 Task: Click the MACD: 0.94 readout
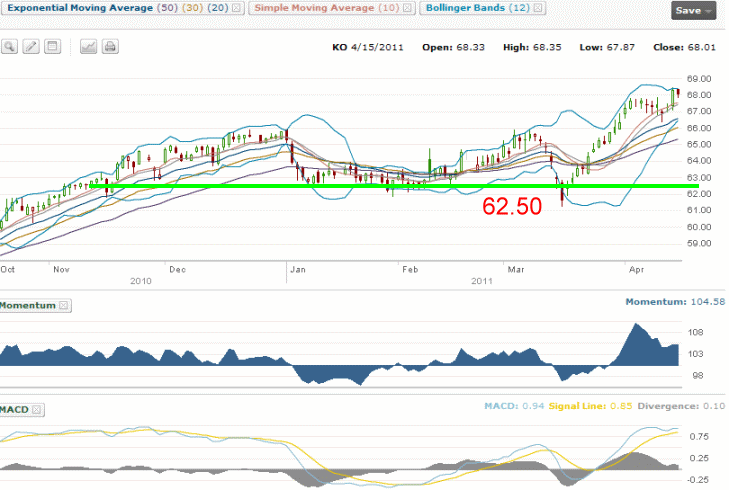point(514,406)
